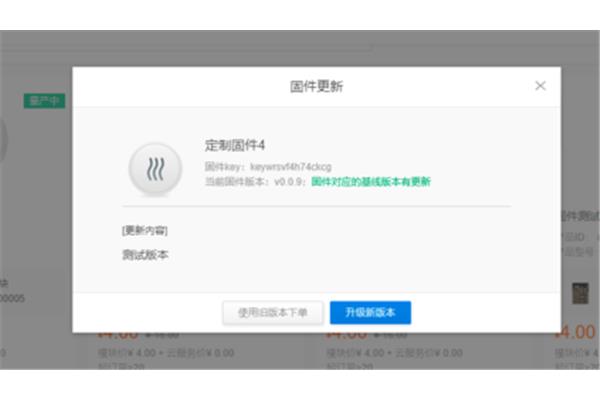Screen dimensions: 600x400
Task: Select the green baseline-update notice text
Action: coord(371,181)
